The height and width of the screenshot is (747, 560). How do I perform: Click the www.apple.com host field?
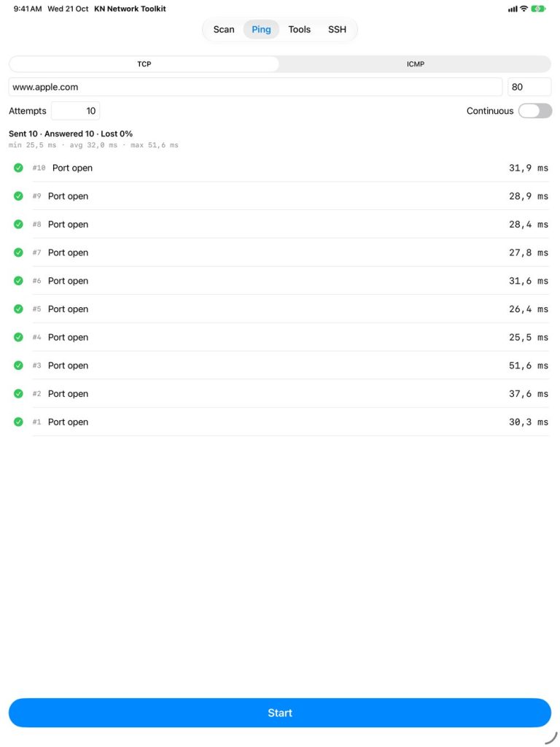(x=255, y=87)
